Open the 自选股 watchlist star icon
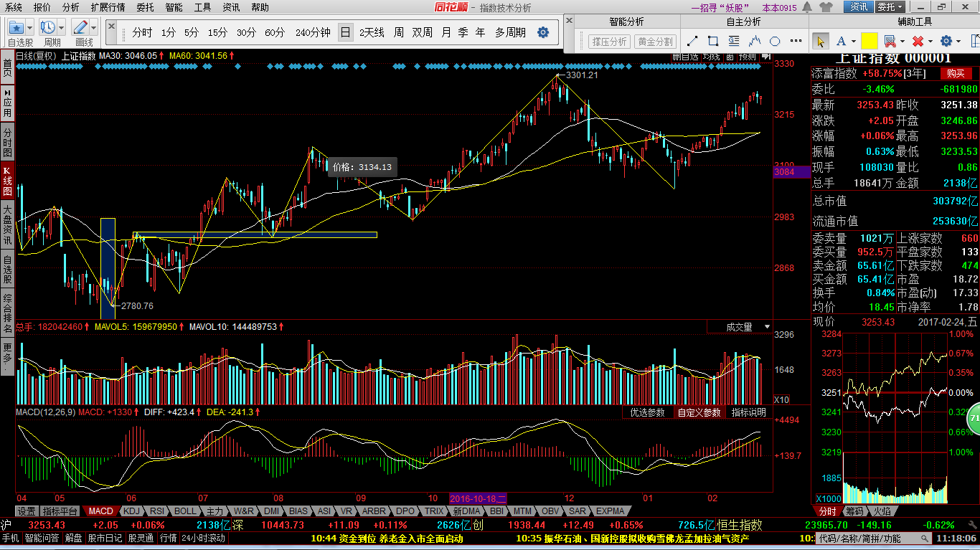Image resolution: width=980 pixels, height=550 pixels. pyautogui.click(x=16, y=27)
